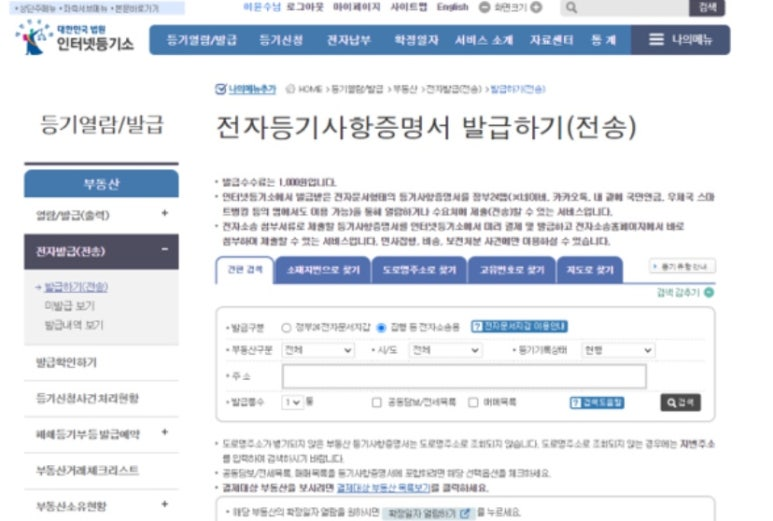Click 등기유형안내 button
773x521 pixels.
[683, 267]
